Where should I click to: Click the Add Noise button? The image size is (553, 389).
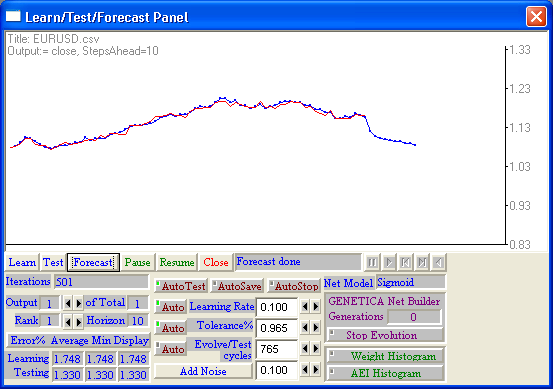(x=203, y=371)
